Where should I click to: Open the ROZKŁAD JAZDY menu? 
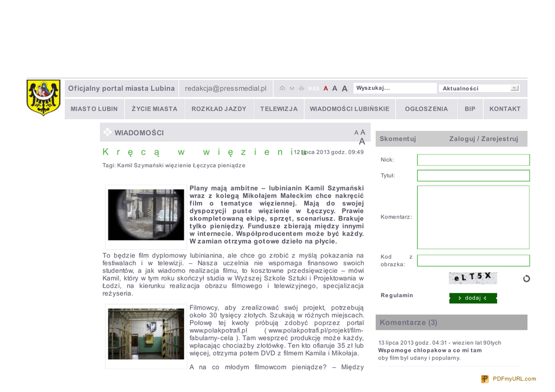219,109
